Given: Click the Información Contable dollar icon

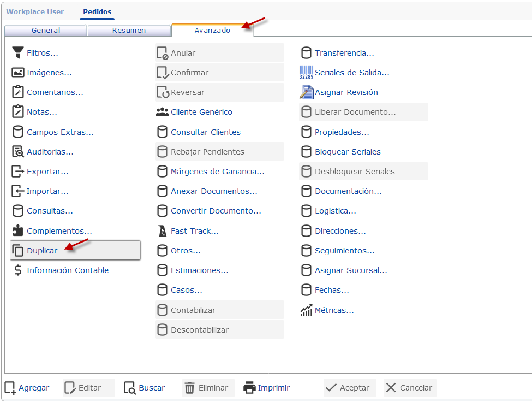Looking at the screenshot, I should point(17,270).
